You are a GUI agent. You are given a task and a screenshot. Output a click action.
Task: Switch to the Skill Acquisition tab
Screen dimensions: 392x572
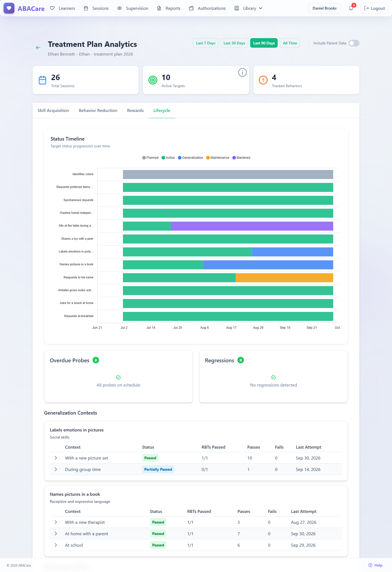click(53, 110)
